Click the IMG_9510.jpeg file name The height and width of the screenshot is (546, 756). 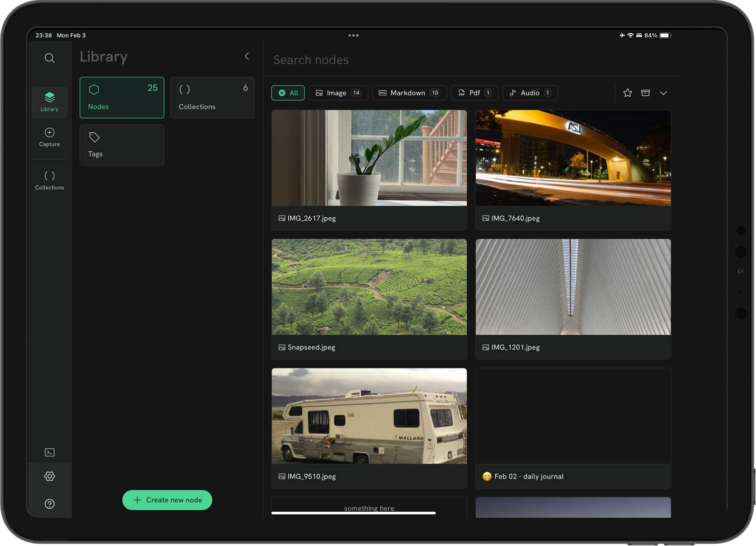tap(312, 477)
